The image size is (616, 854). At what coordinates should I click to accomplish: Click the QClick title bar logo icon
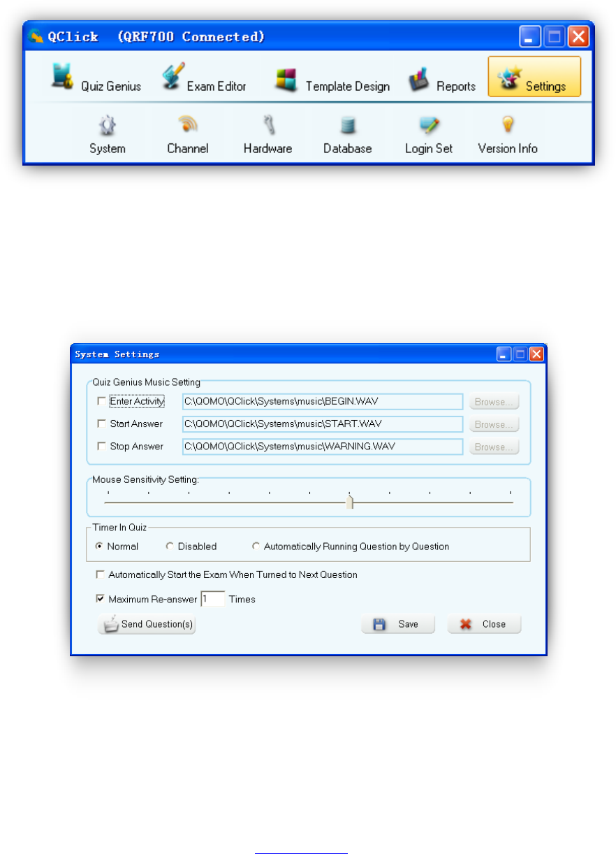36,36
